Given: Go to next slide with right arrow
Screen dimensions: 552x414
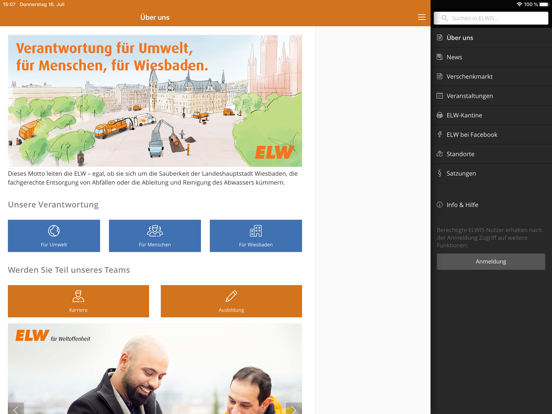Looking at the screenshot, I should [x=294, y=408].
